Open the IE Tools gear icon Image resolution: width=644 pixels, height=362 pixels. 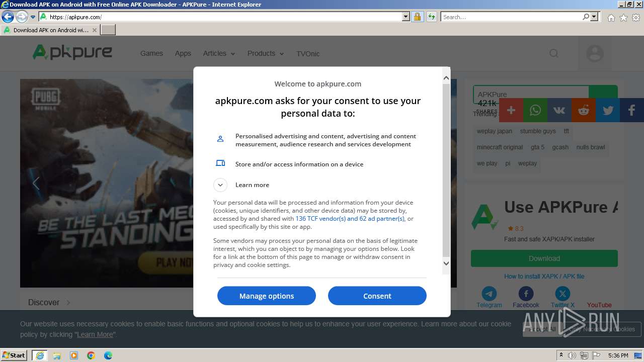point(635,18)
